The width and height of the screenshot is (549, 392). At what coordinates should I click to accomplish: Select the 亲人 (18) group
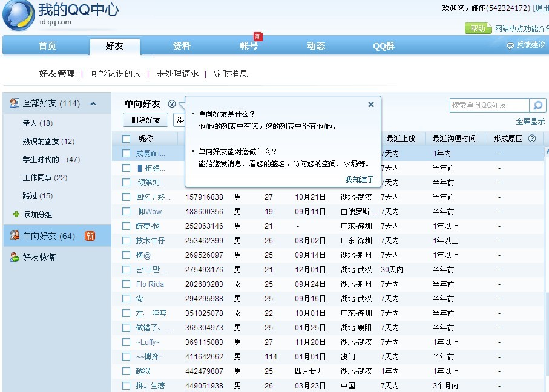pyautogui.click(x=38, y=123)
